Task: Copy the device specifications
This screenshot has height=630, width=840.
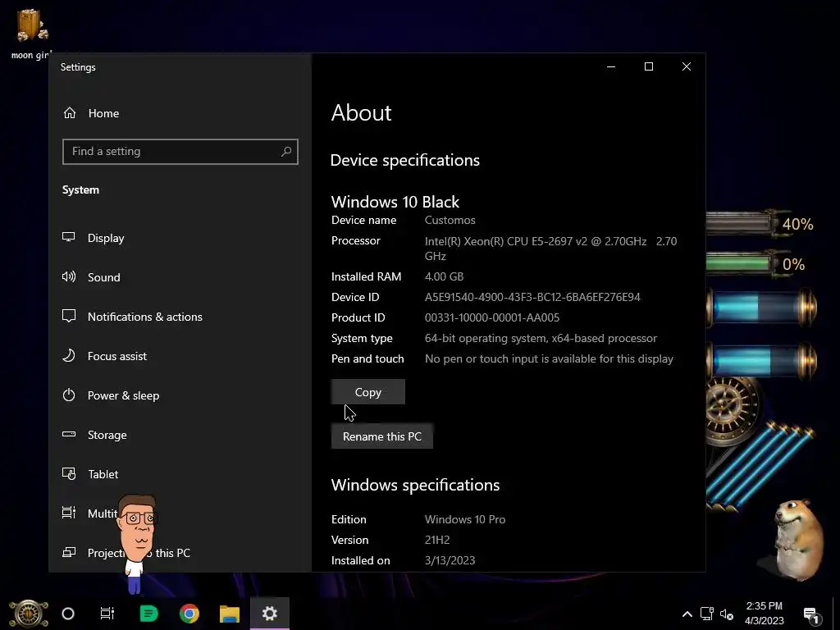Action: point(368,392)
